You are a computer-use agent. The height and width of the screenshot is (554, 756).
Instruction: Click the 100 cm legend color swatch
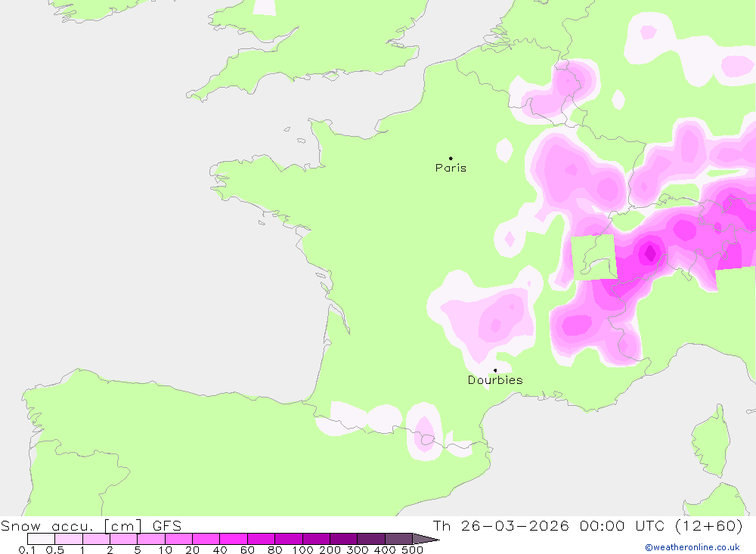coord(316,539)
